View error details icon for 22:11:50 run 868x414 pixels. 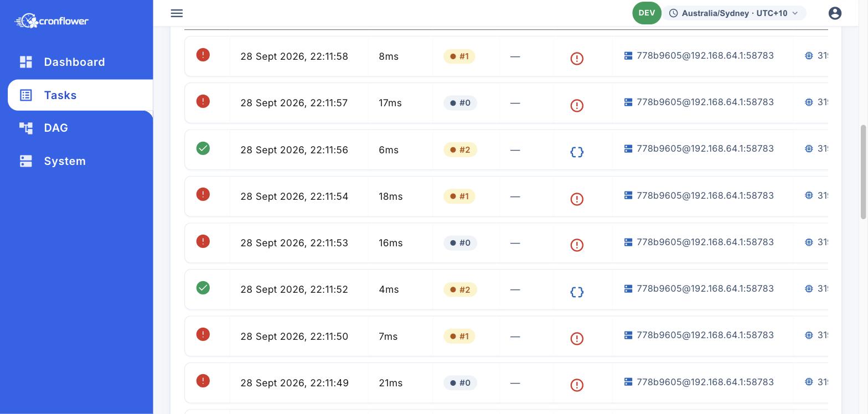pos(577,338)
